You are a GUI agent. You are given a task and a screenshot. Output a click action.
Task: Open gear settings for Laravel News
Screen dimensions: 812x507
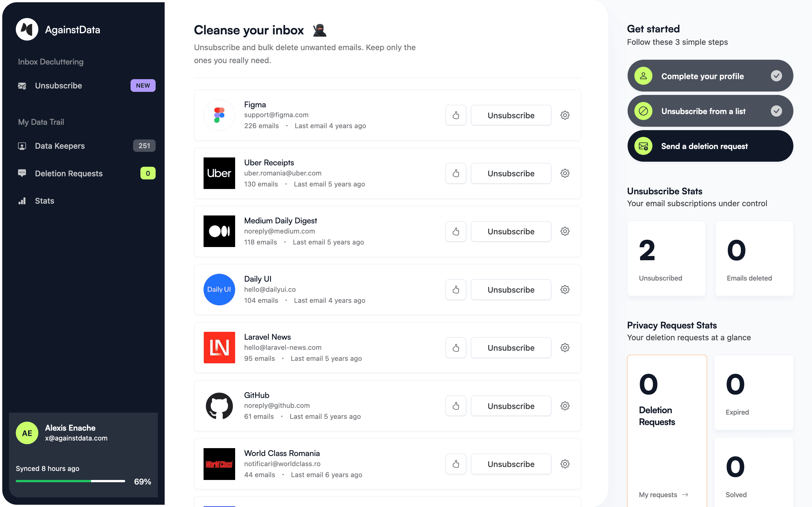tap(565, 348)
